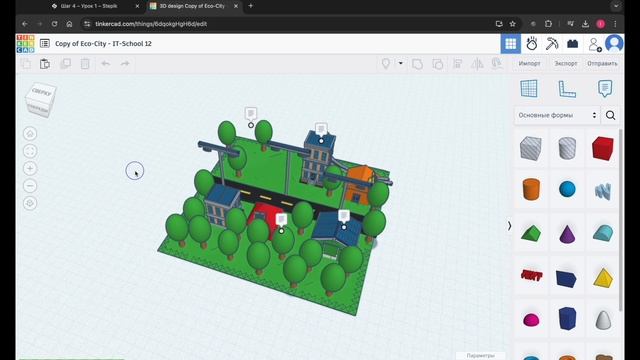
Task: Pick the gray paraboloid shape
Action: tap(603, 320)
